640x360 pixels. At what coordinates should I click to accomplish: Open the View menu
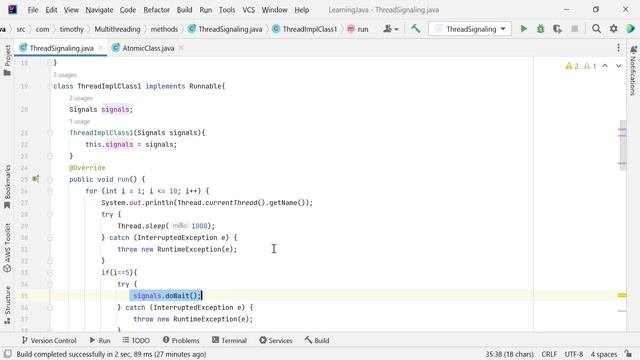coord(71,10)
